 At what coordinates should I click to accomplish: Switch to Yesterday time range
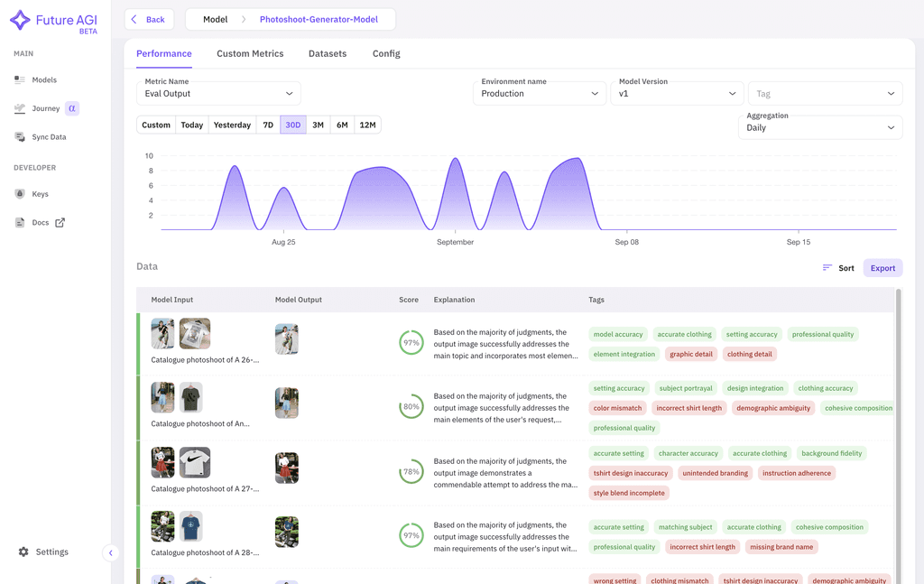pyautogui.click(x=232, y=125)
